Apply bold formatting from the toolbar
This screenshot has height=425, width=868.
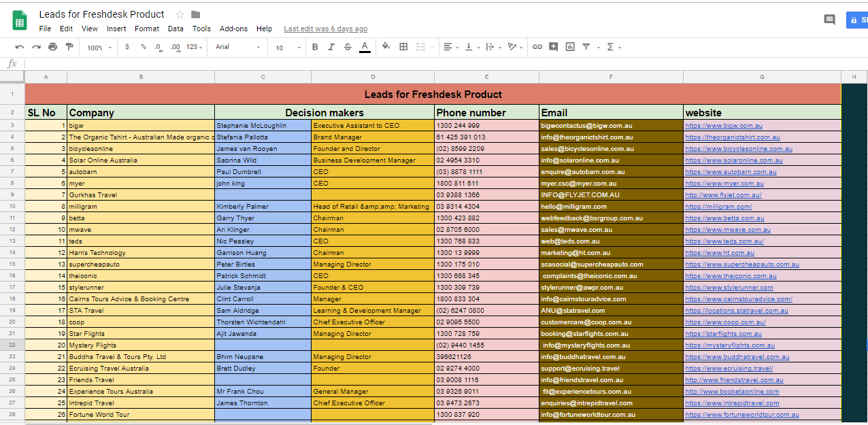(315, 47)
